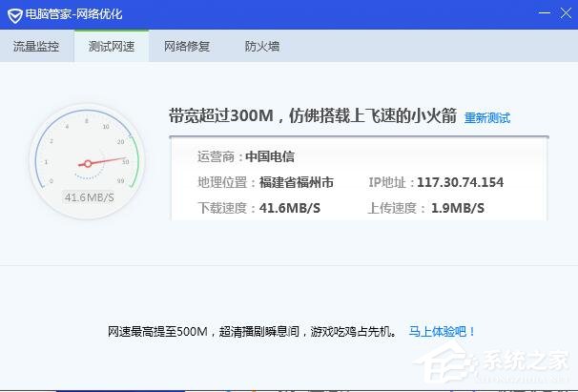Click the 网速最高提至500M promo text
The width and height of the screenshot is (578, 392).
(250, 332)
